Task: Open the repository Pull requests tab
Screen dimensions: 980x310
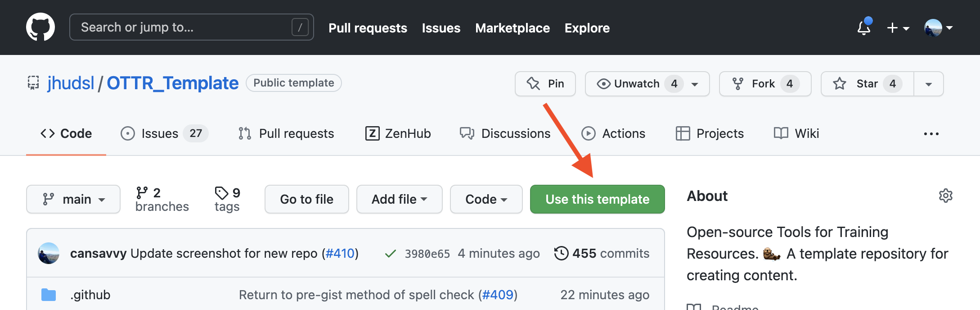Action: pyautogui.click(x=286, y=133)
